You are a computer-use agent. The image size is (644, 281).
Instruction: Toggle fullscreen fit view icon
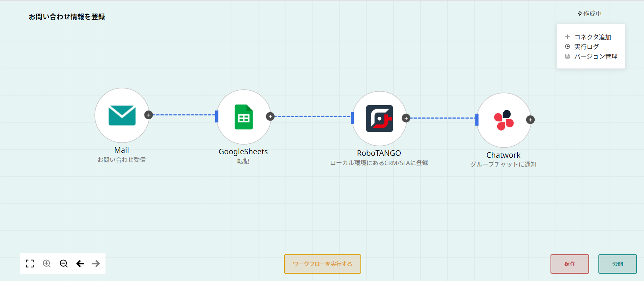[x=30, y=264]
